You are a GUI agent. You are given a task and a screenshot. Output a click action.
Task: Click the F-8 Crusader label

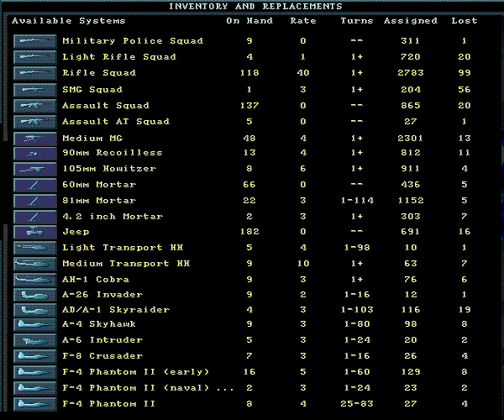[102, 356]
